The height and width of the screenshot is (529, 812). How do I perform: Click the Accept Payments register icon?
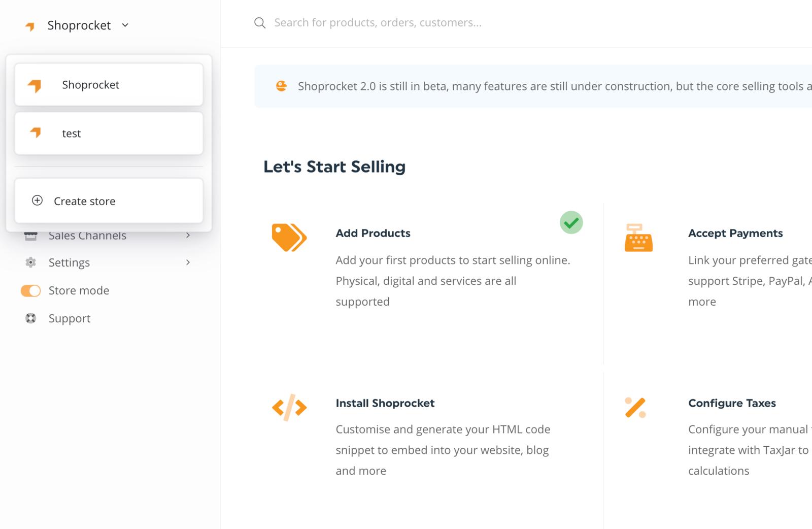point(638,238)
